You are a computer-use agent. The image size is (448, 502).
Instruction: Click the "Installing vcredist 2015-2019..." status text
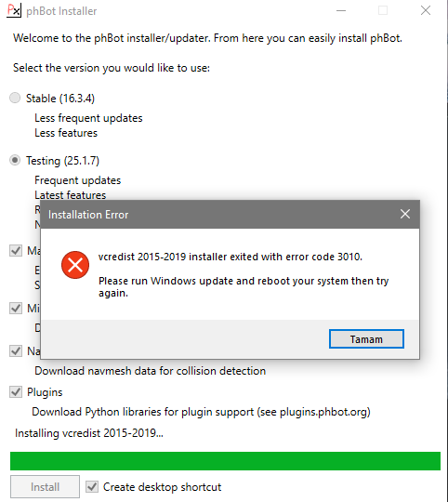click(89, 433)
